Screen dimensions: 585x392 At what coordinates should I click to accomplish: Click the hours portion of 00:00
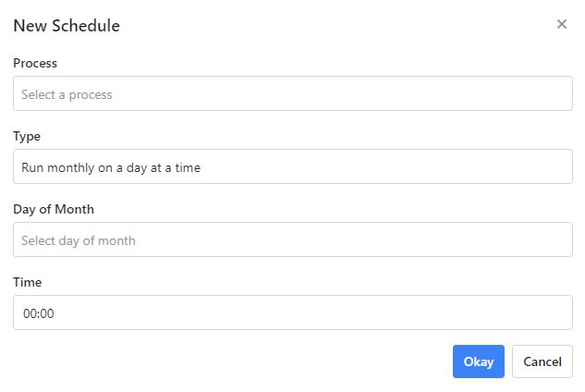[x=30, y=313]
